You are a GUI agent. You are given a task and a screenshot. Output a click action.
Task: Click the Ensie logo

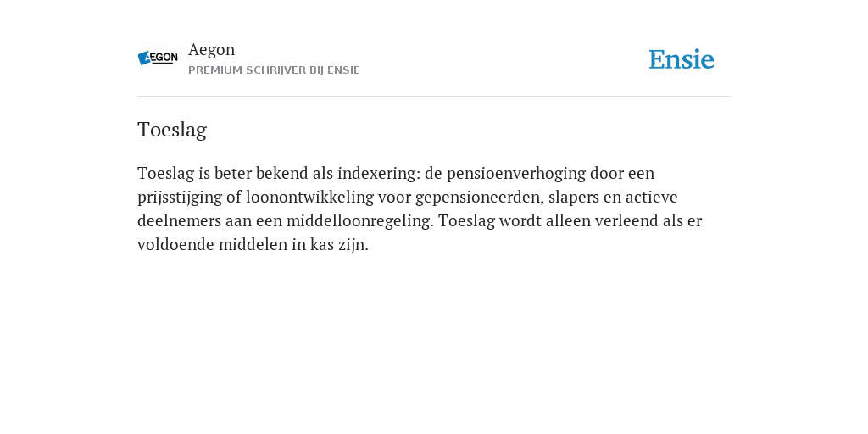[682, 59]
